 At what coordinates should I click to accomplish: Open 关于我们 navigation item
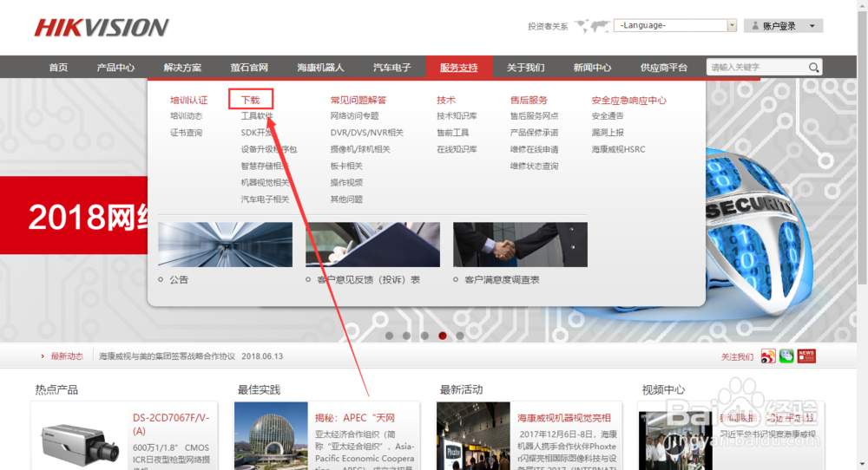tap(525, 68)
